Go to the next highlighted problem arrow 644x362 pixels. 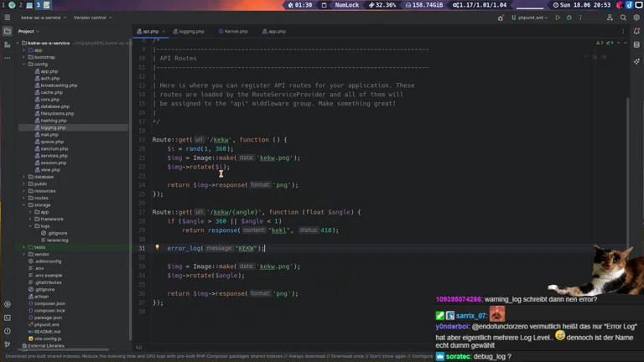pos(626,43)
